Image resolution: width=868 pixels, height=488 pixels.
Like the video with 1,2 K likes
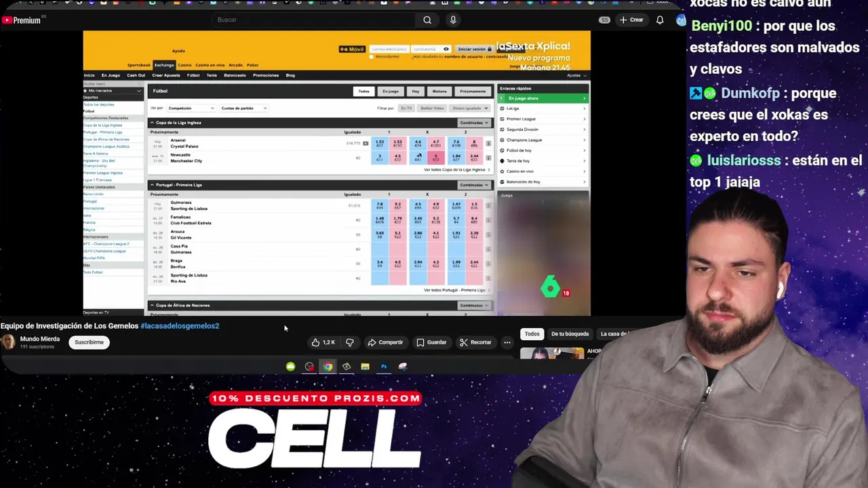[x=324, y=342]
